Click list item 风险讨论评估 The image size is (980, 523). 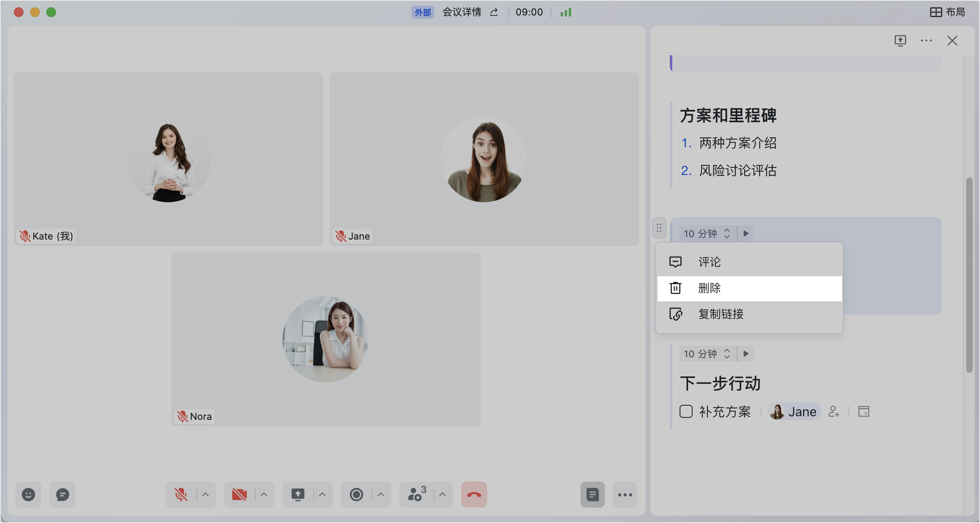[x=738, y=171]
